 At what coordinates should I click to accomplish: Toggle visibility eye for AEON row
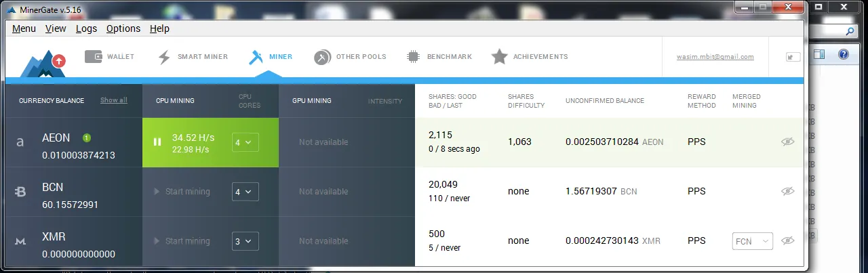[787, 142]
